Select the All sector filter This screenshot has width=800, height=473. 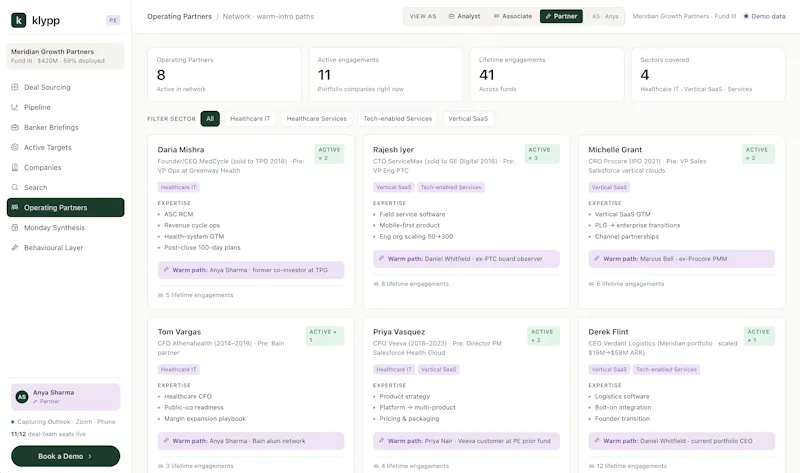(x=210, y=118)
